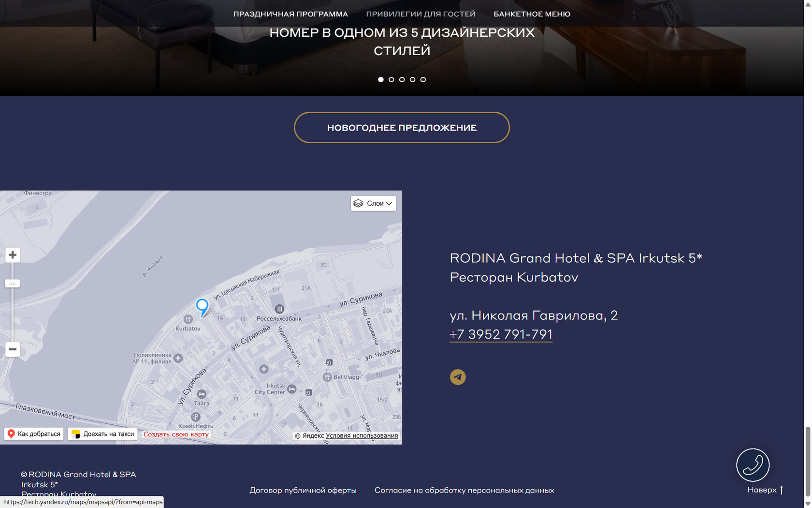Image resolution: width=812 pixels, height=508 pixels.
Task: Select the second carousel dot
Action: (x=391, y=79)
